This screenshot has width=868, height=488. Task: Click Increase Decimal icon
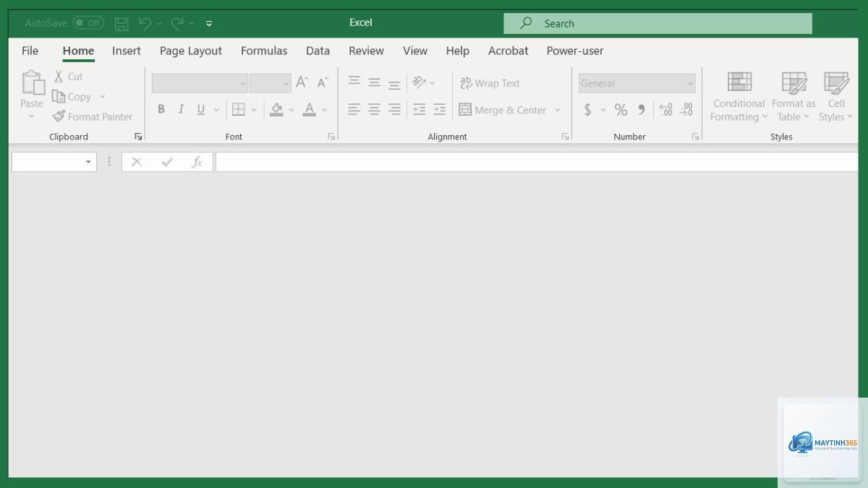pyautogui.click(x=666, y=109)
